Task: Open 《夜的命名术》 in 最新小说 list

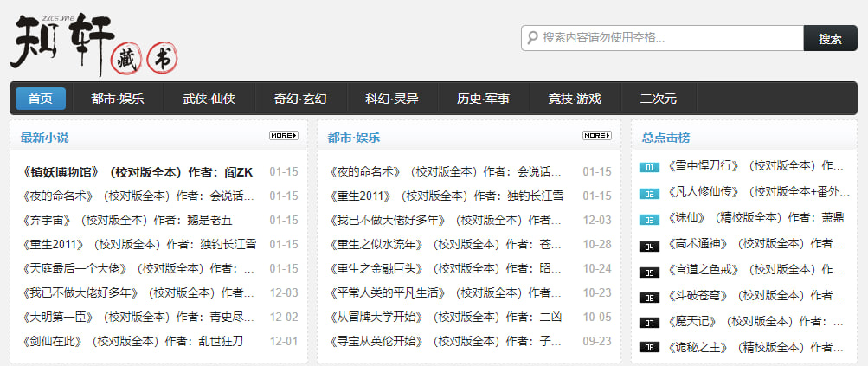Action: click(138, 196)
